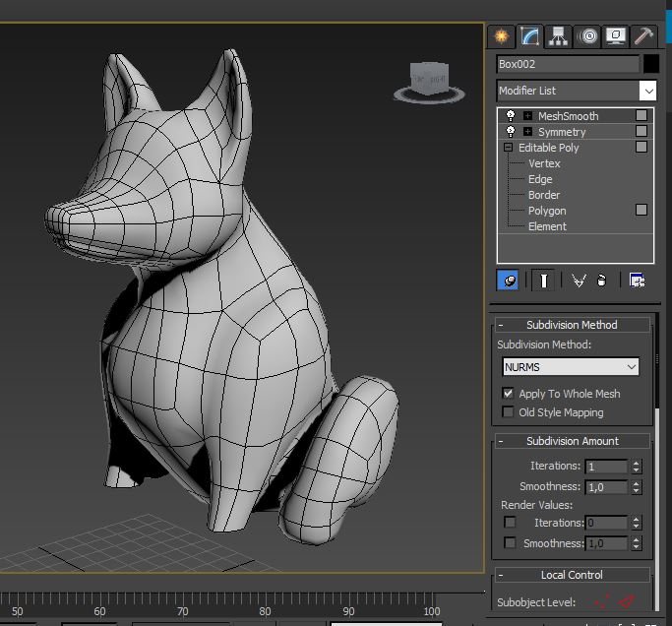Click Remove Modifier trash icon
Image resolution: width=672 pixels, height=626 pixels.
click(x=600, y=281)
